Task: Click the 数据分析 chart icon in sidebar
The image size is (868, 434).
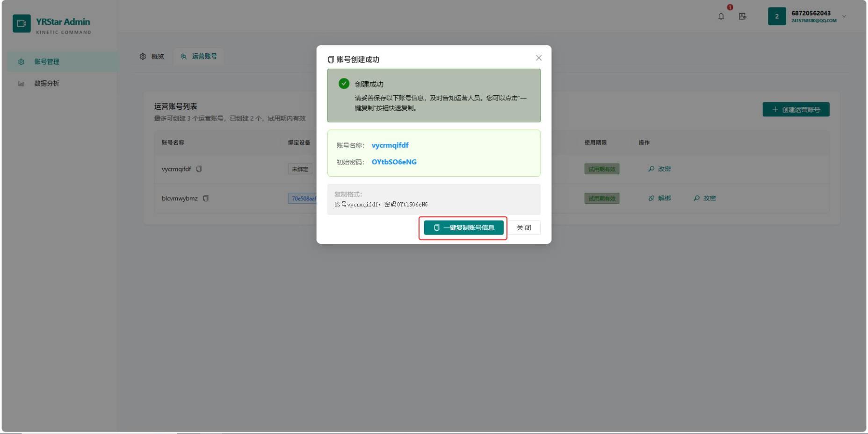Action: click(21, 84)
